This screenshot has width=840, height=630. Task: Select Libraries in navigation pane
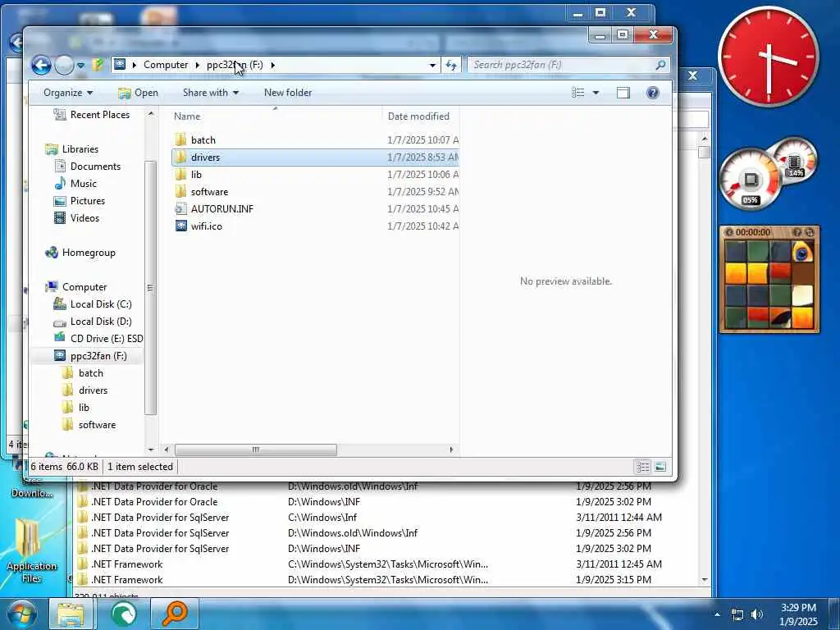point(80,149)
